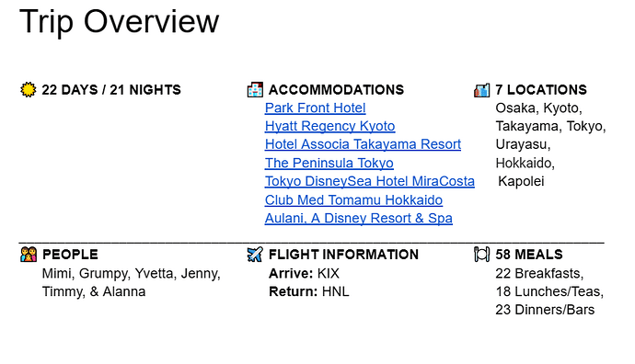635x364 pixels.
Task: Click the FLIGHT INFORMATION heading
Action: click(x=343, y=255)
